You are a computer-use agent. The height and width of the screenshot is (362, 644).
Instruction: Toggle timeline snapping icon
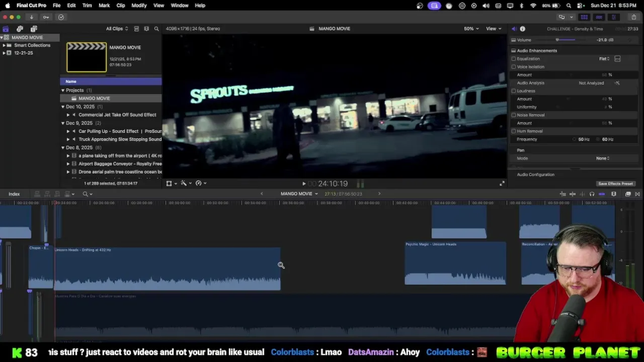[602, 194]
